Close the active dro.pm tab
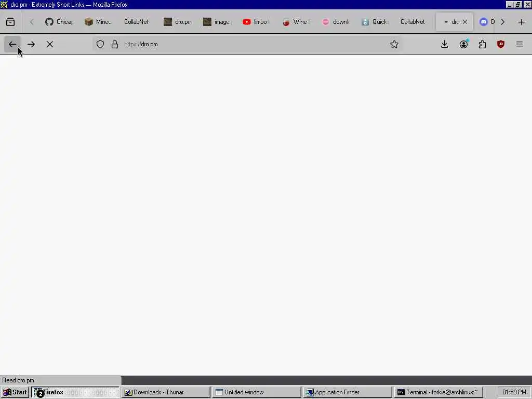Viewport: 532px width, 399px height. pos(465,22)
